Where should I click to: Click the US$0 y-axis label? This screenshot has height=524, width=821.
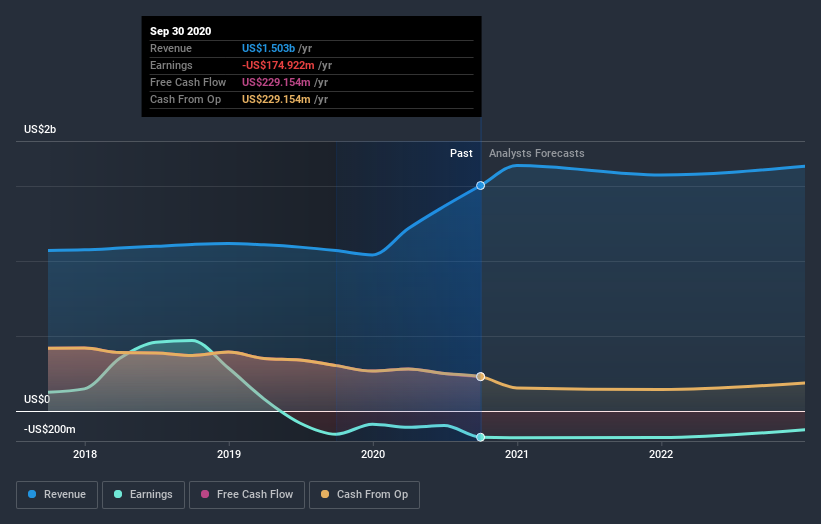point(37,399)
